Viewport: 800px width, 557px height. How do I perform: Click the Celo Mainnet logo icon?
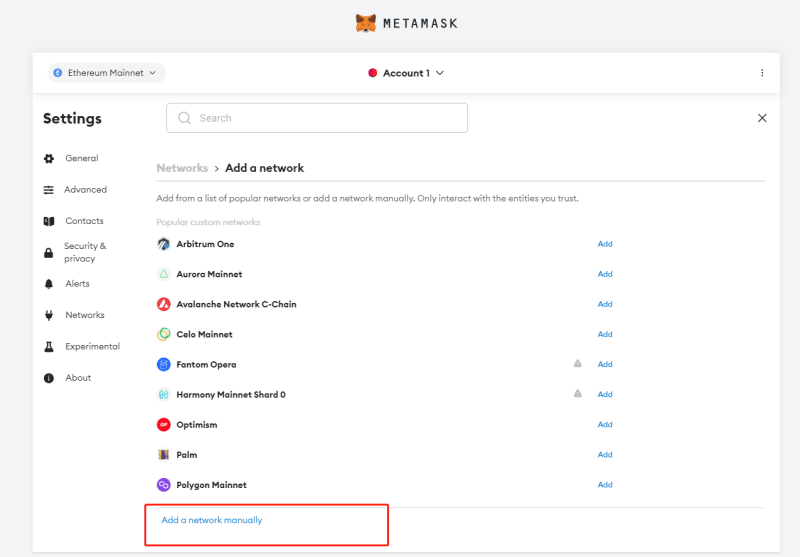pyautogui.click(x=163, y=334)
